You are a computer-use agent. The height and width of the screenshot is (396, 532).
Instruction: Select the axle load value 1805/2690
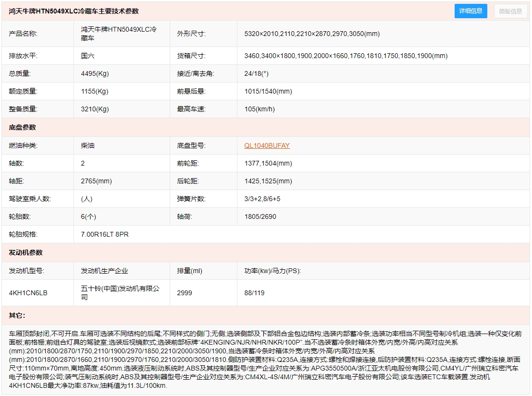pos(260,217)
